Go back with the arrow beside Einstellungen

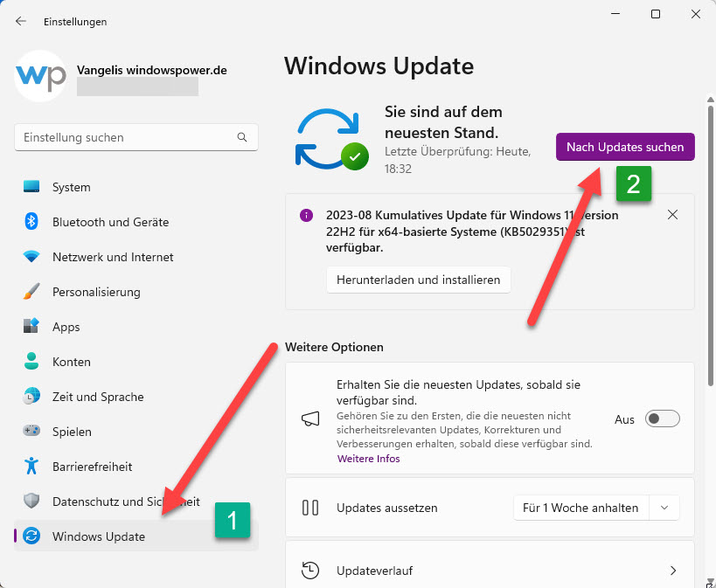(x=21, y=22)
